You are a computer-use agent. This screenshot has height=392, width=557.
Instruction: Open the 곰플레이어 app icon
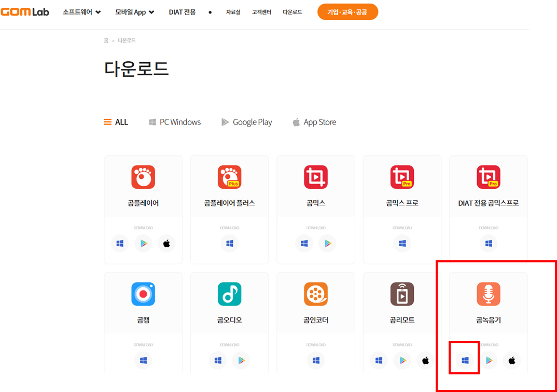pyautogui.click(x=143, y=177)
